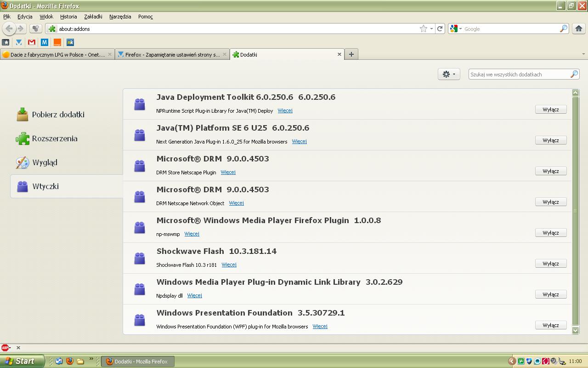Switch to the Dacie z fabrycznym LPG tab
Screen dimensions: 588x368
(x=57, y=54)
